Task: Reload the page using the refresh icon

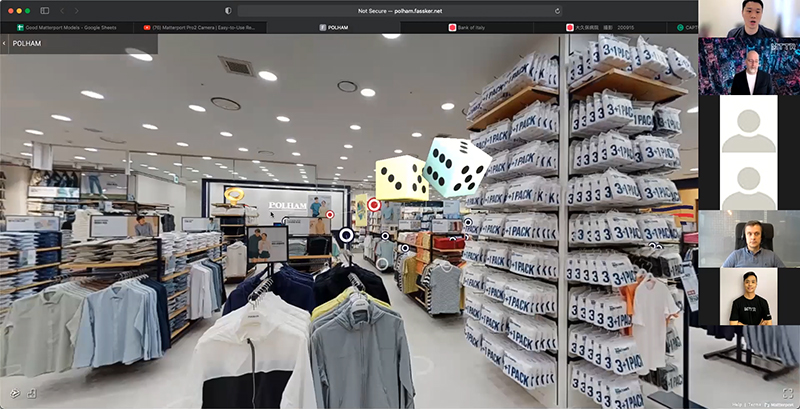Action: point(557,11)
